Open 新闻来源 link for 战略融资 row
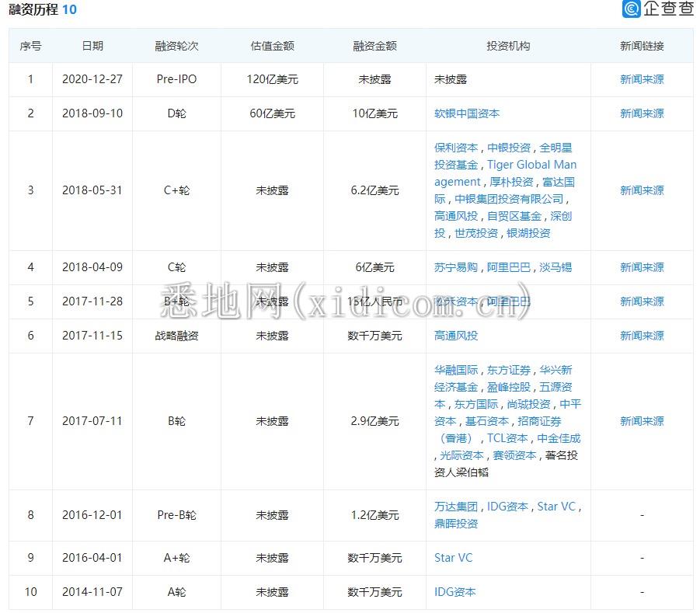Viewport: 700px width, 613px height. 642,336
